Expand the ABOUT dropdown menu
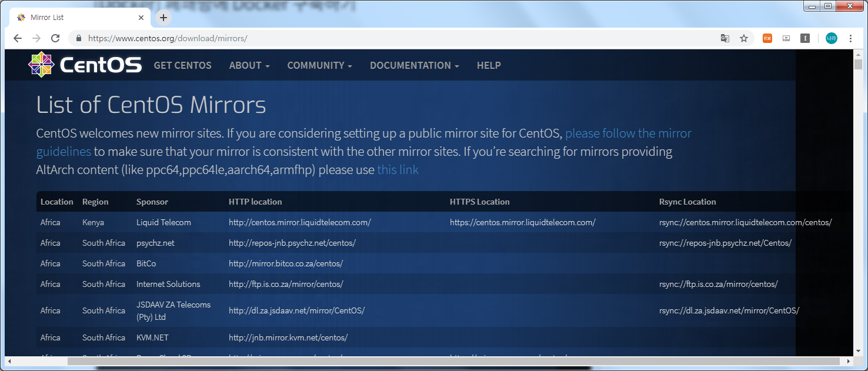 [249, 65]
